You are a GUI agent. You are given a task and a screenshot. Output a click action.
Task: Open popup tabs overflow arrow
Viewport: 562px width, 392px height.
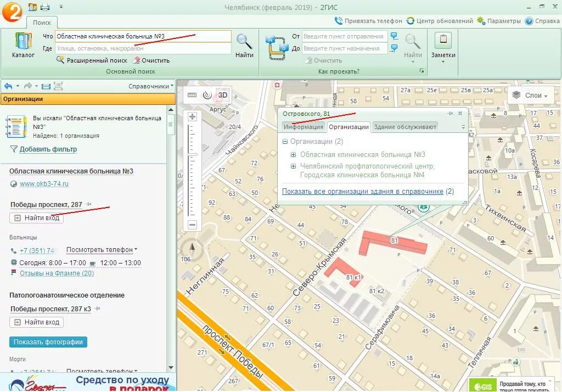click(463, 127)
